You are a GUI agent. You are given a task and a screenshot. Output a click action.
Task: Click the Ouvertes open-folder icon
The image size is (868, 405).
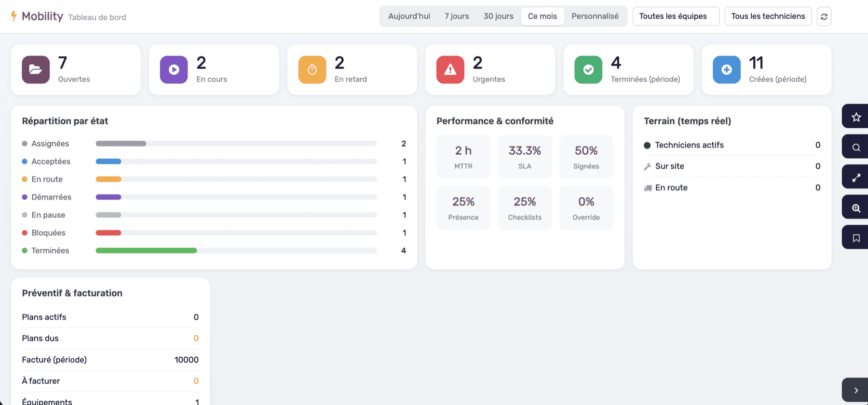pos(36,70)
